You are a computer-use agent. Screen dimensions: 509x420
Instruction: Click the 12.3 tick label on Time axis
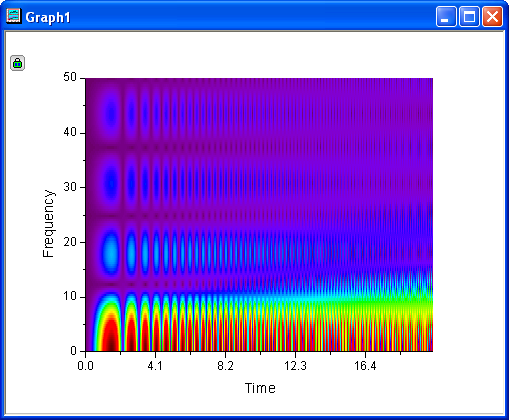click(x=295, y=366)
